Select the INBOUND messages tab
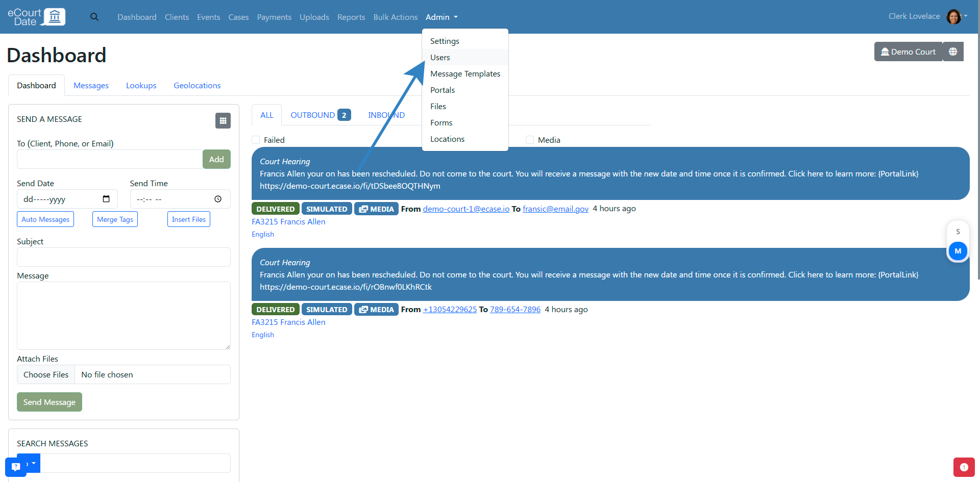This screenshot has width=980, height=482. point(386,115)
